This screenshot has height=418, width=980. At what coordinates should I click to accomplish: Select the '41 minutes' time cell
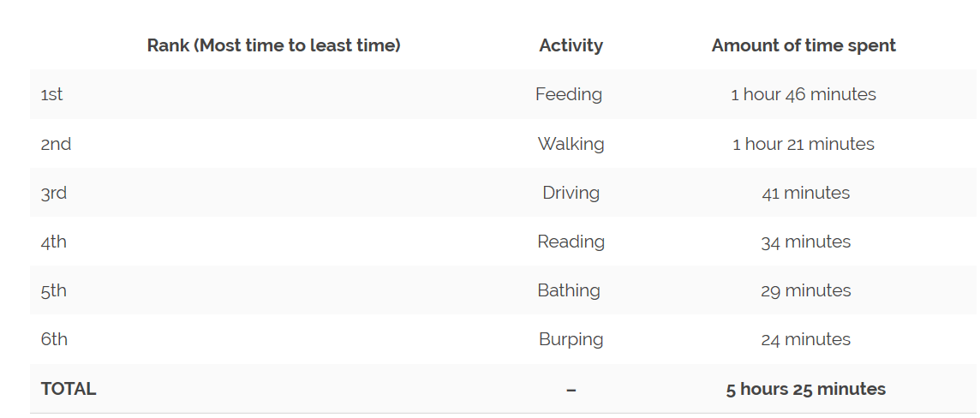click(805, 193)
